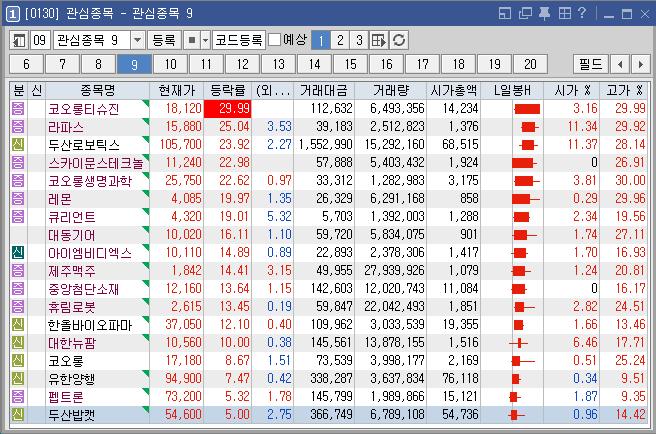Switch to group tab 7

pyautogui.click(x=62, y=64)
